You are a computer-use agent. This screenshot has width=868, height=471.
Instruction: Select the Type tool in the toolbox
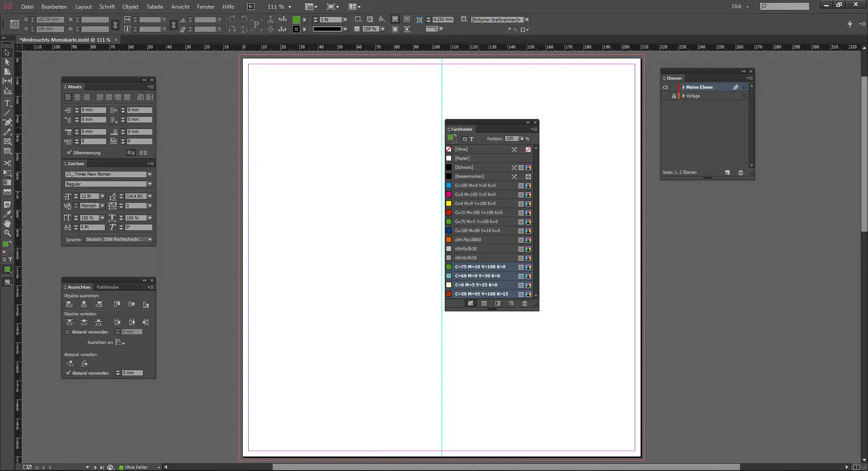pyautogui.click(x=7, y=103)
